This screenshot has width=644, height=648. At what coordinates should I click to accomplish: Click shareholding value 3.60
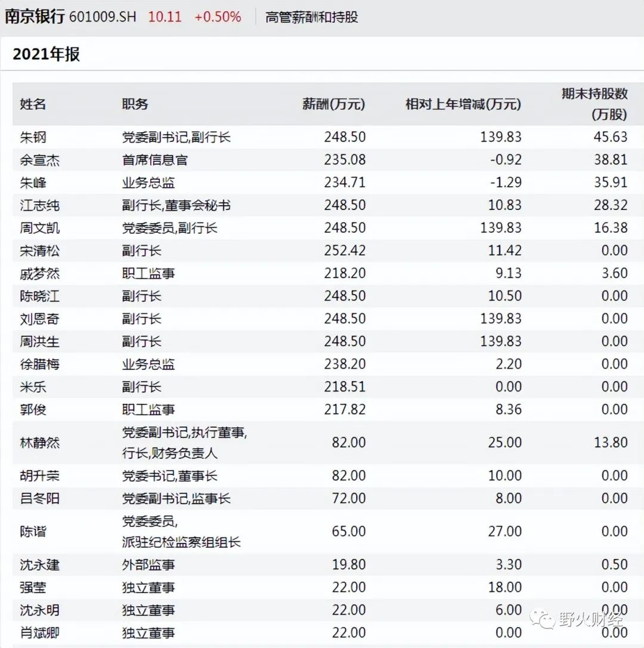point(615,273)
